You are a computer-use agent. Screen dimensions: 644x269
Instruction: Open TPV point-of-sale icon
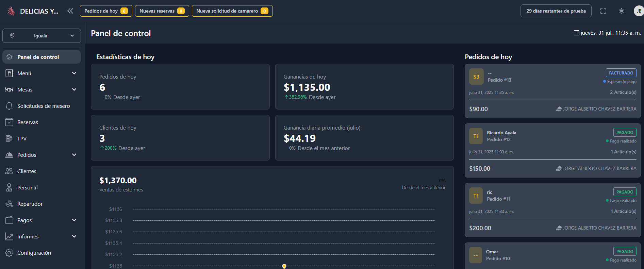tap(9, 138)
